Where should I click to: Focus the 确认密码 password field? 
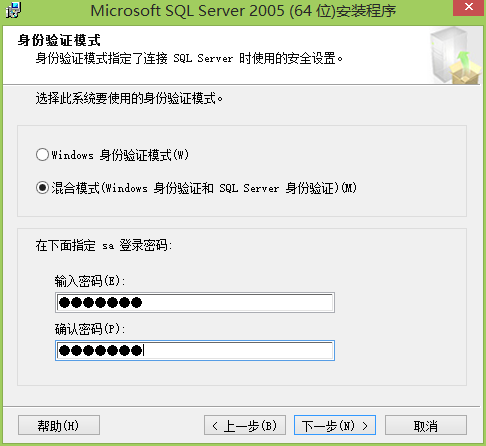click(x=195, y=350)
